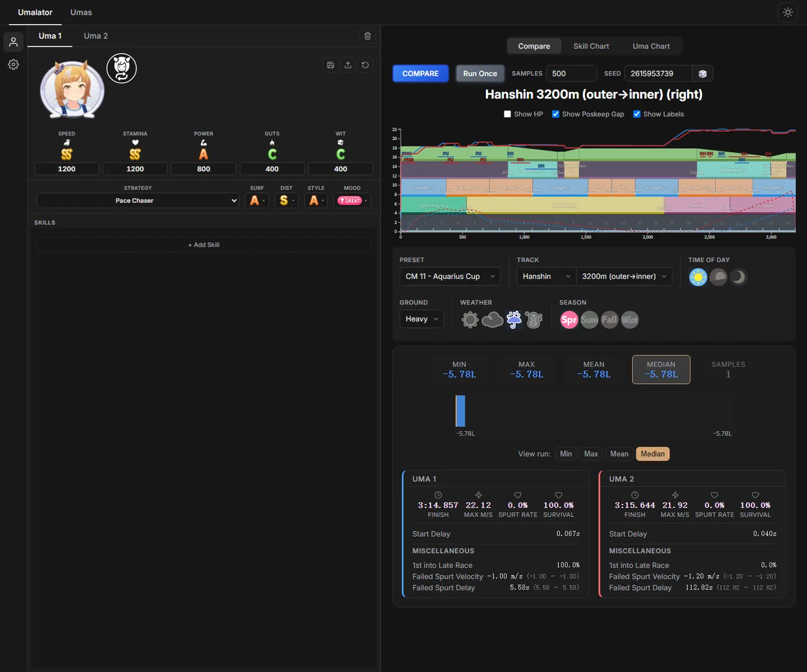Open the Heavy ground condition dropdown

421,319
